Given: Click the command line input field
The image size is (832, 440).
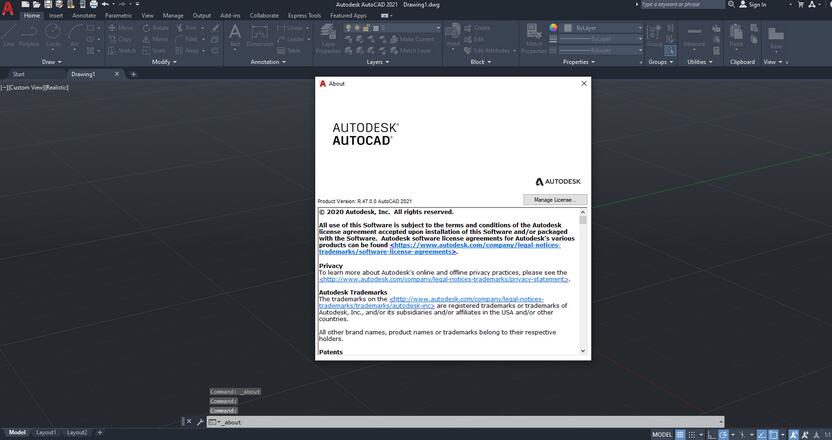Looking at the screenshot, I should 465,422.
